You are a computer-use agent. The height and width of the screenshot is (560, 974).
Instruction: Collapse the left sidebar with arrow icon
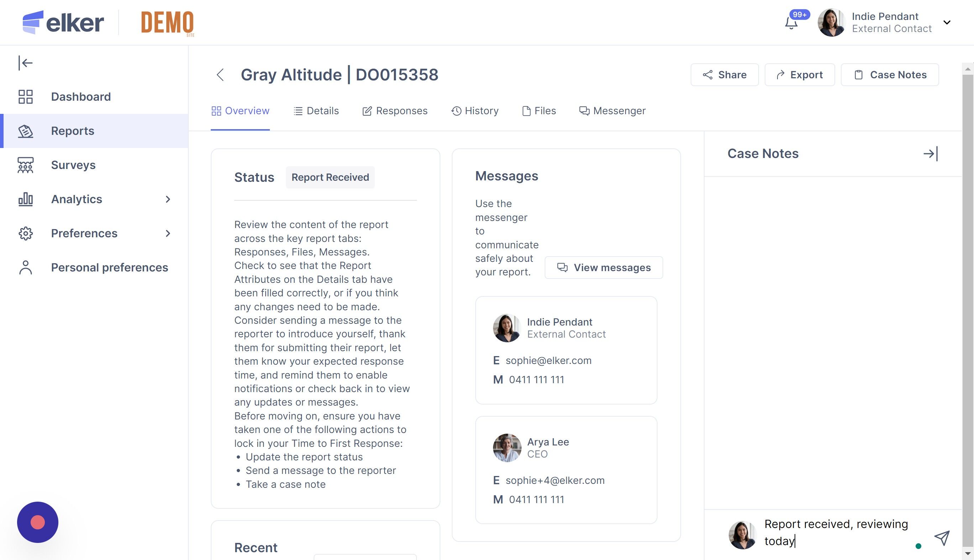[25, 63]
